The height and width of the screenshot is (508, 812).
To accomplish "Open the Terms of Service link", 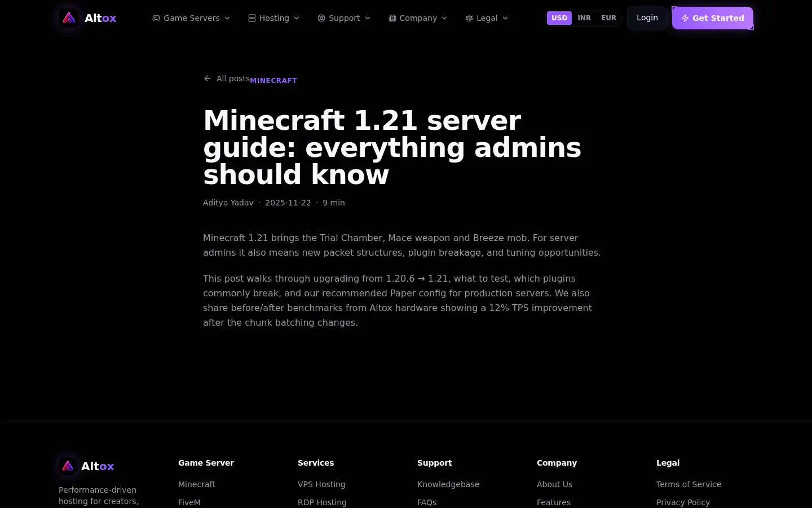I will pos(689,484).
